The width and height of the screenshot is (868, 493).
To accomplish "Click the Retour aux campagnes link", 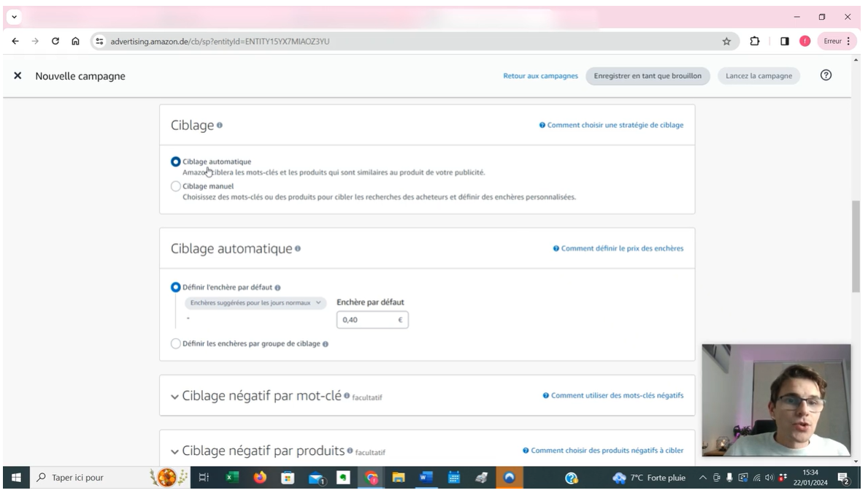I will [x=540, y=76].
